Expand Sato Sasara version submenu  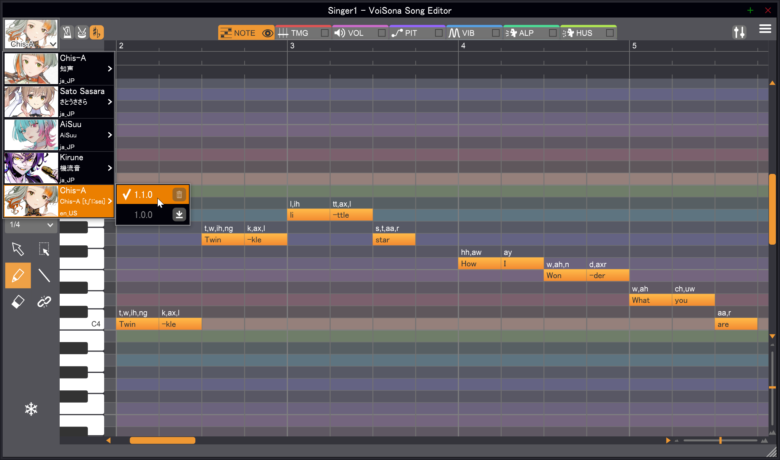pyautogui.click(x=110, y=101)
